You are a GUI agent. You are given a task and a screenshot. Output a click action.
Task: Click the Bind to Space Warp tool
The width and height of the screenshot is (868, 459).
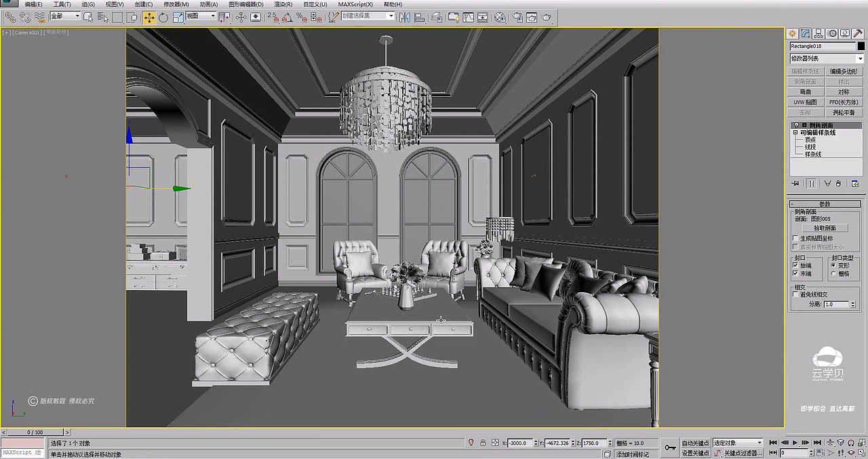40,17
